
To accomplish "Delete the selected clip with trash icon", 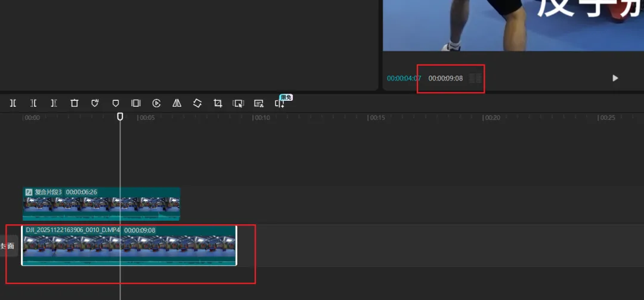I will coord(75,103).
